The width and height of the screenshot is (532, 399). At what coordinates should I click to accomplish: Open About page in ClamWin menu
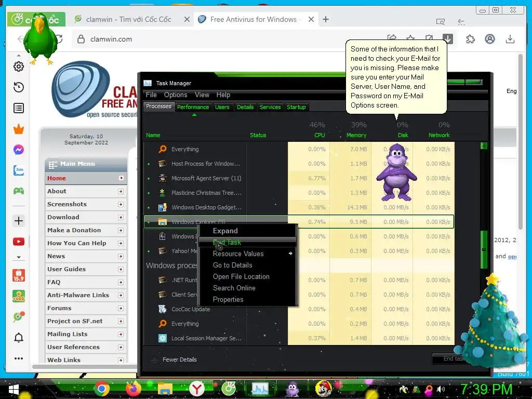[x=86, y=191]
